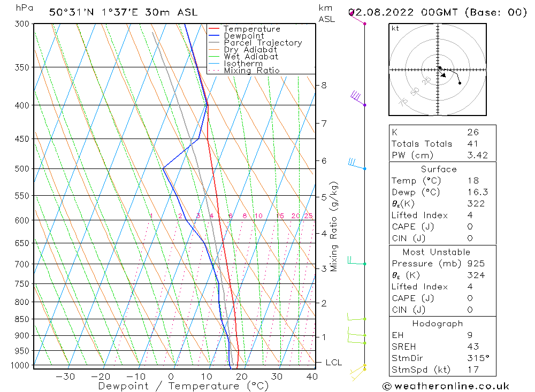Click the 'km ASL' altitude header

[x=326, y=14]
